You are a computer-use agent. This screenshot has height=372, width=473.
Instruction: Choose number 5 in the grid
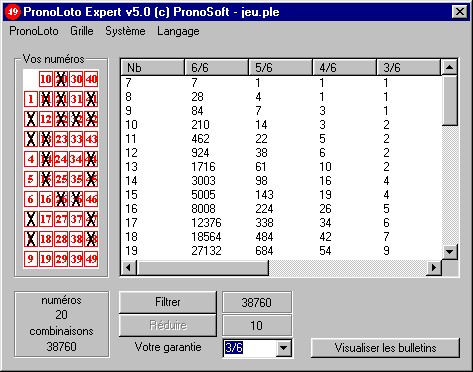(x=31, y=179)
